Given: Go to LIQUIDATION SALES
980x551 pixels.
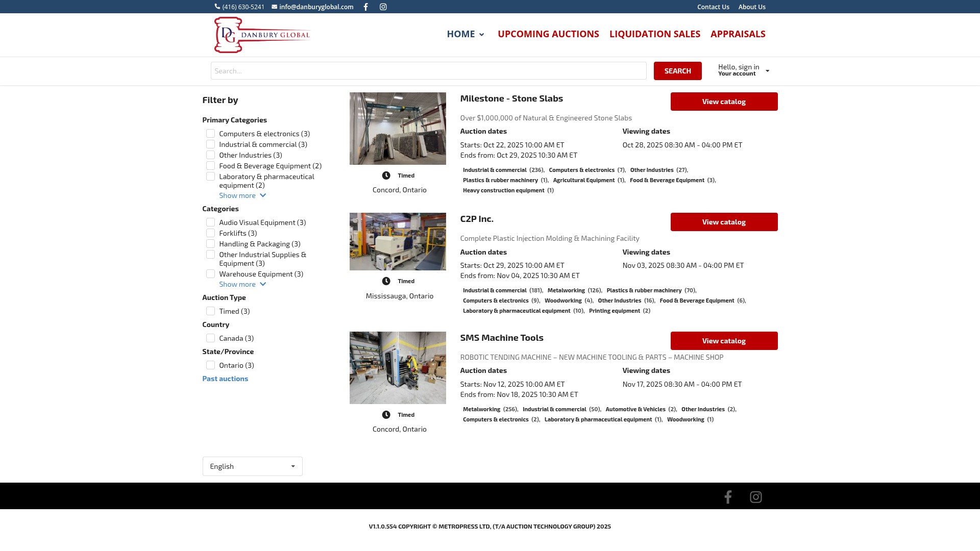Looking at the screenshot, I should 655,34.
